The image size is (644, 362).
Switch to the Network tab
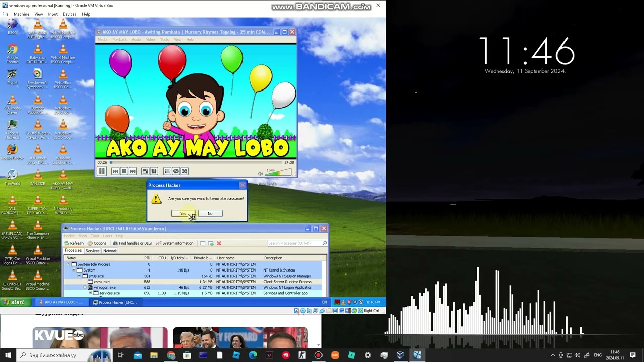(x=110, y=251)
